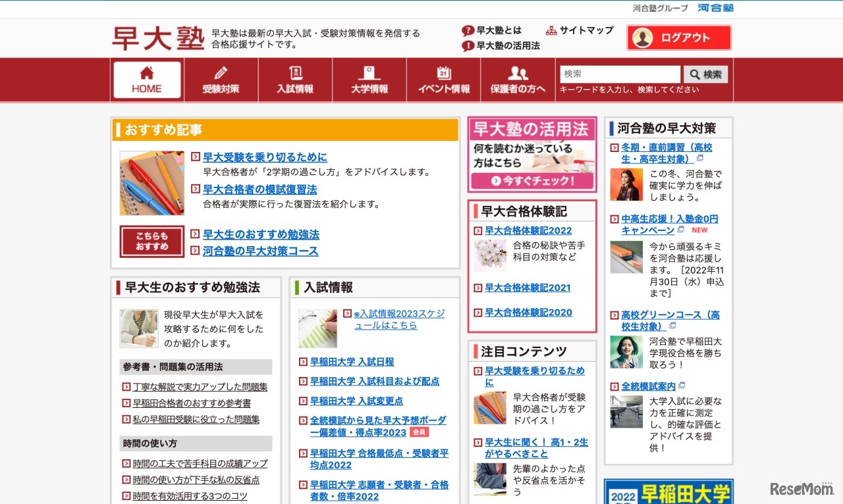
Task: Open 私の早稲田受験に役立った問題集 link
Action: tap(196, 419)
